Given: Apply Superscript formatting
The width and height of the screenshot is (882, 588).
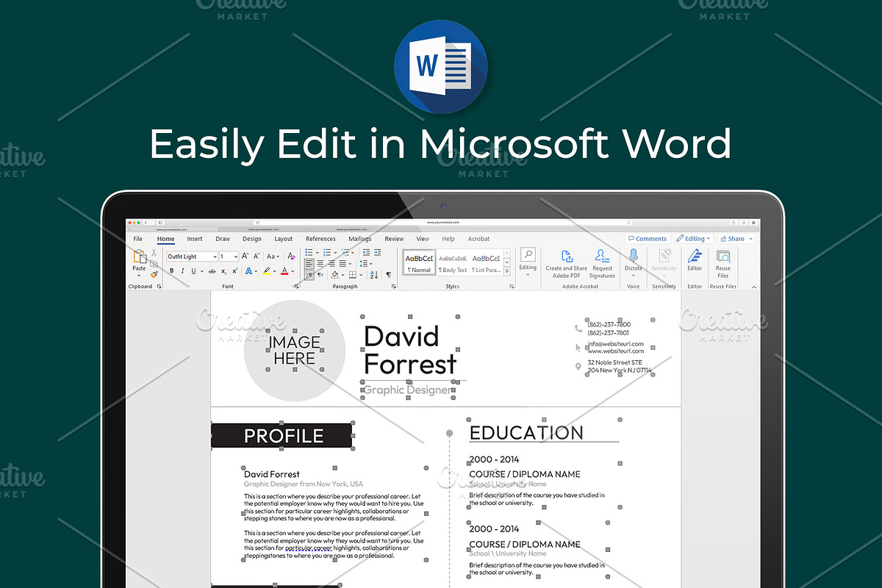Looking at the screenshot, I should (x=235, y=270).
